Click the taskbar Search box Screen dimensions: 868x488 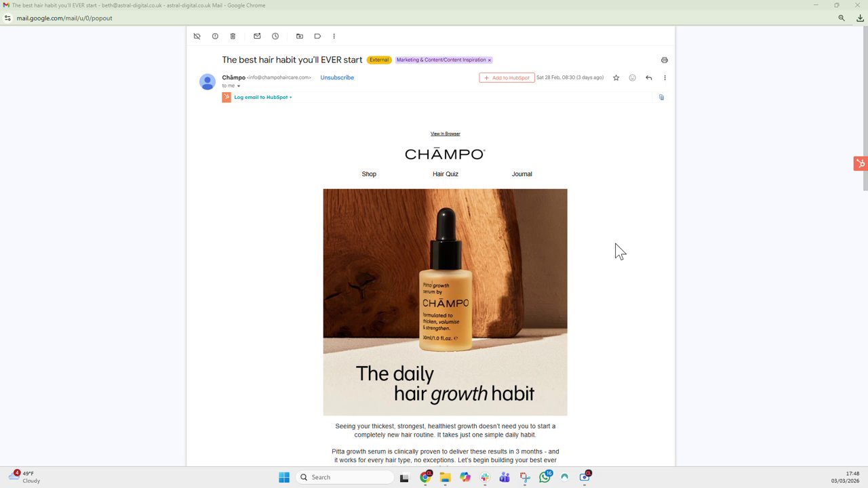click(346, 477)
